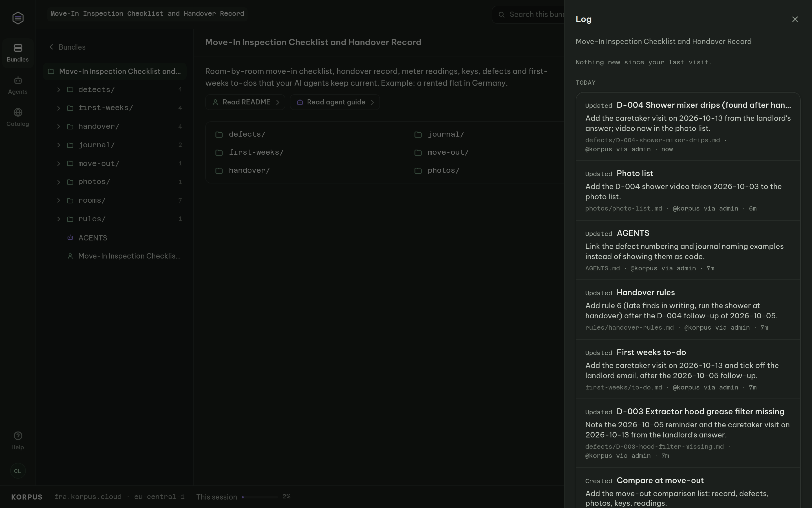Click rules/handover-rules.md path in log
This screenshot has width=812, height=508.
coord(629,328)
